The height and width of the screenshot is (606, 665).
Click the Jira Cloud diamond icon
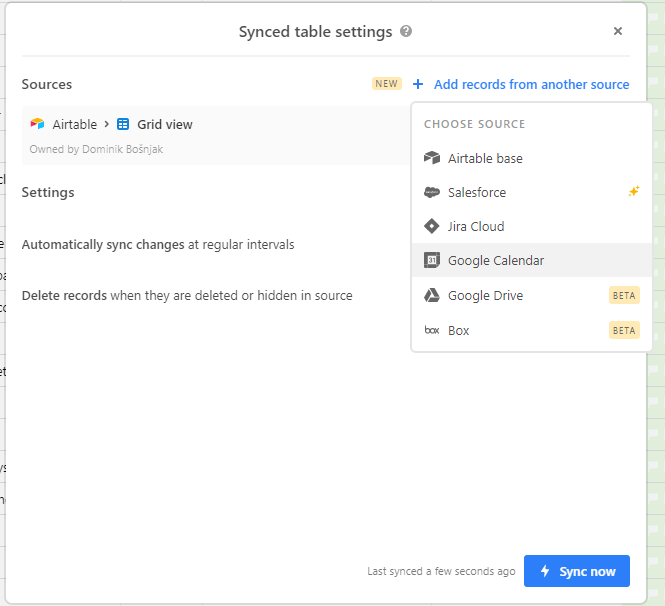click(432, 226)
